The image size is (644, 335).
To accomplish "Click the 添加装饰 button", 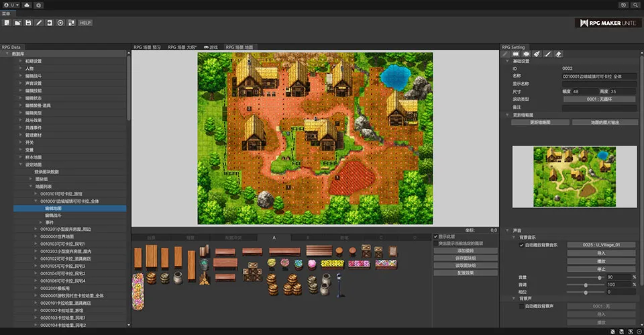I will pos(466,250).
